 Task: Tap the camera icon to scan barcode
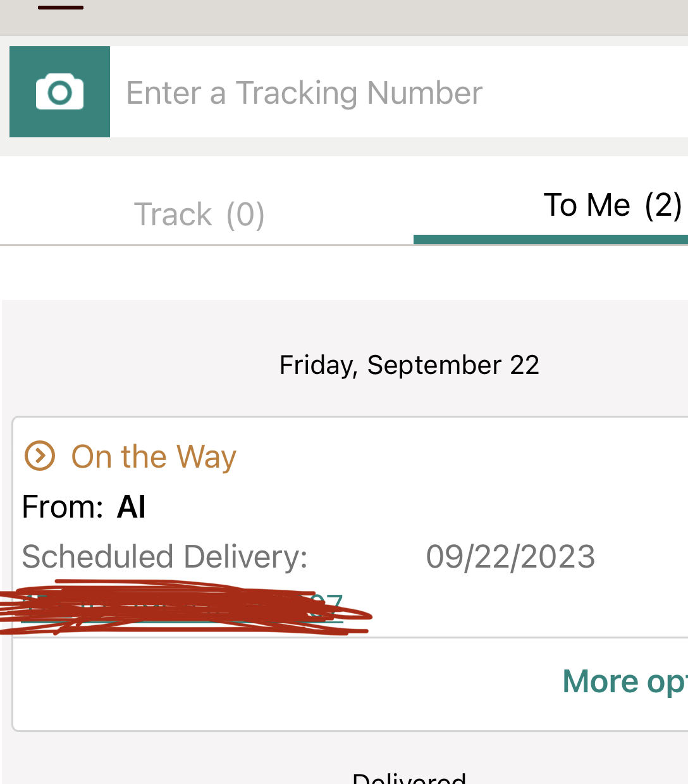click(x=59, y=92)
